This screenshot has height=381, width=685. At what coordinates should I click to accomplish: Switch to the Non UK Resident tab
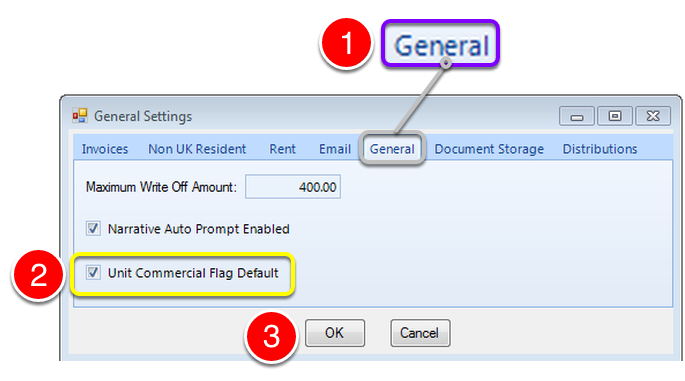click(197, 149)
